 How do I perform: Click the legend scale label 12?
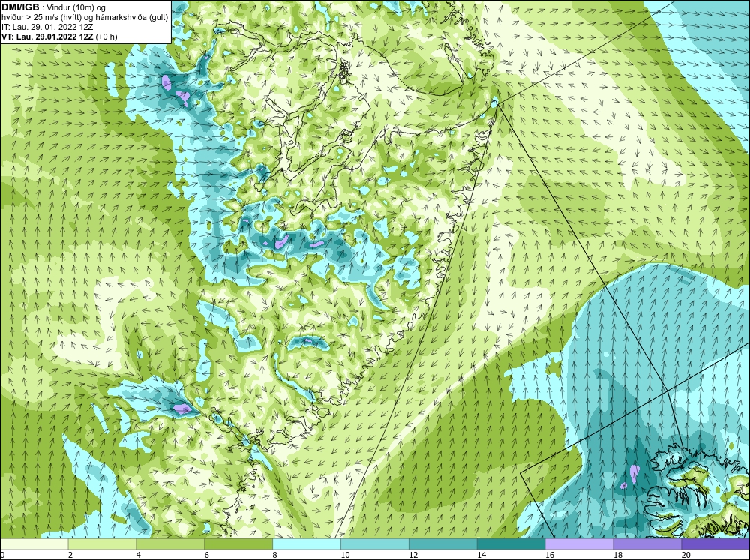click(x=413, y=555)
